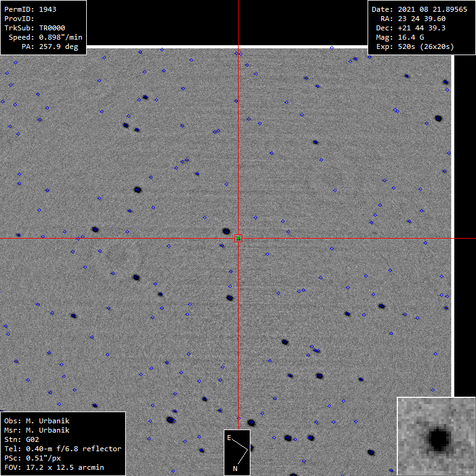Select the Tel: 0.40-m f/6.8 reflector line
The image size is (476, 476).
(63, 449)
